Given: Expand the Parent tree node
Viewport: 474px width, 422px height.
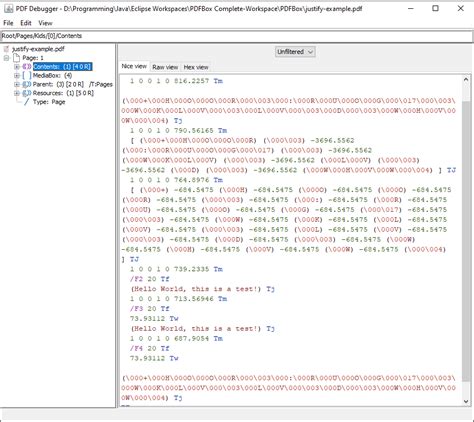Looking at the screenshot, I should click(x=17, y=84).
